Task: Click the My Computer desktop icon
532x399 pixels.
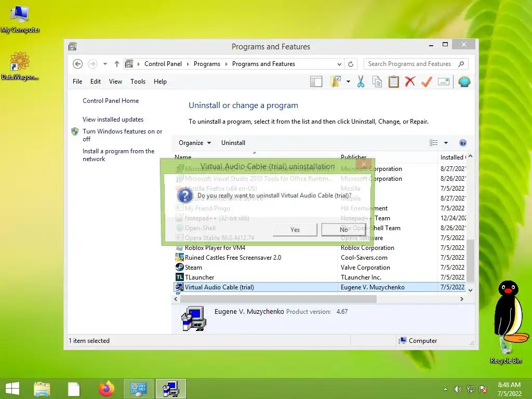Action: (20, 19)
